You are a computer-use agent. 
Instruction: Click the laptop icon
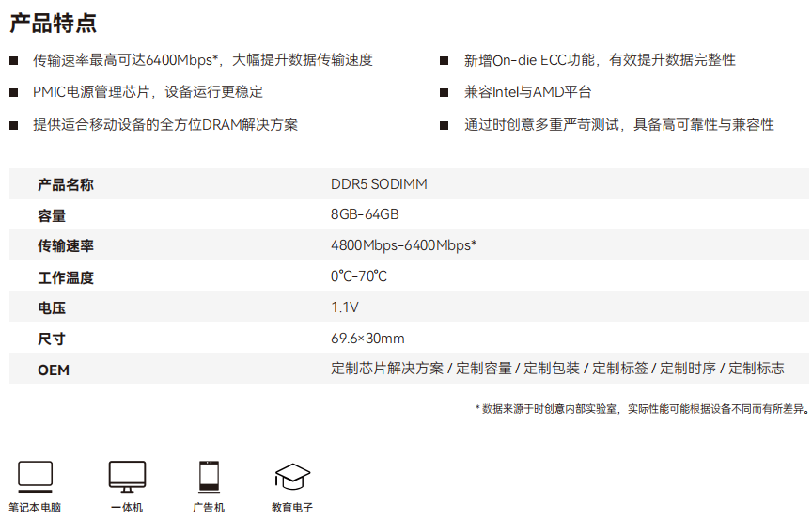36,477
